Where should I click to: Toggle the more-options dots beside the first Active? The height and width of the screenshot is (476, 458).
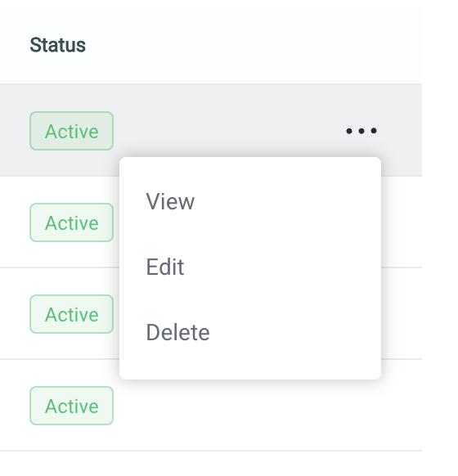click(361, 131)
